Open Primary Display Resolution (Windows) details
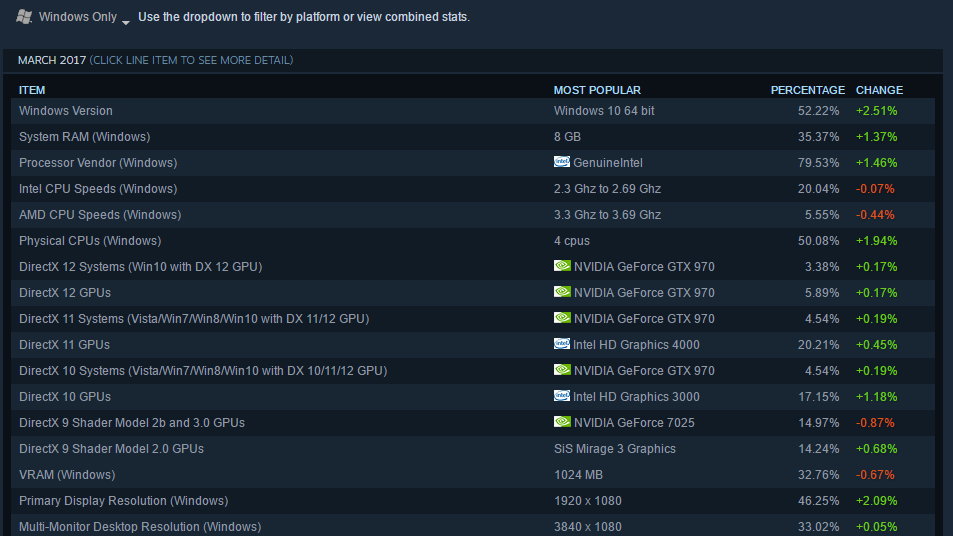953x536 pixels. tap(123, 501)
